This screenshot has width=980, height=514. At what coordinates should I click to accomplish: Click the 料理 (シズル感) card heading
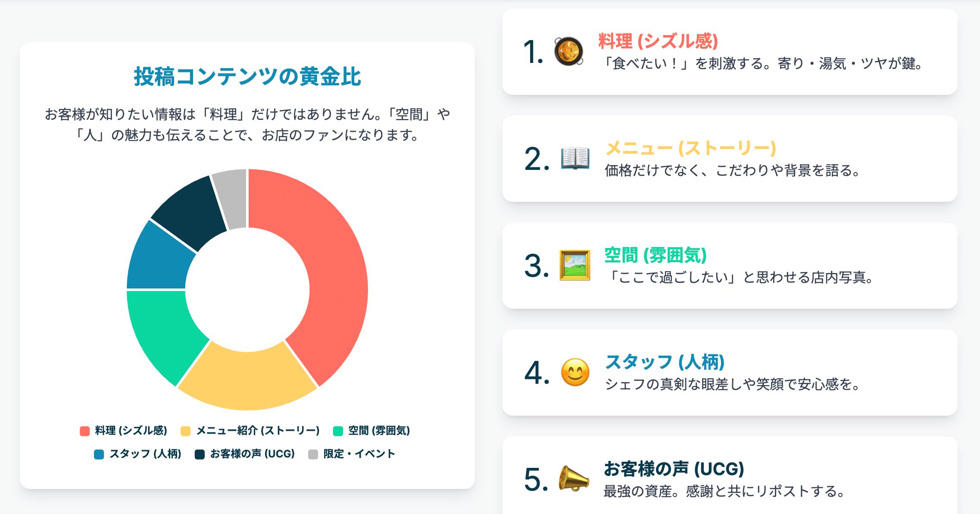(x=658, y=41)
